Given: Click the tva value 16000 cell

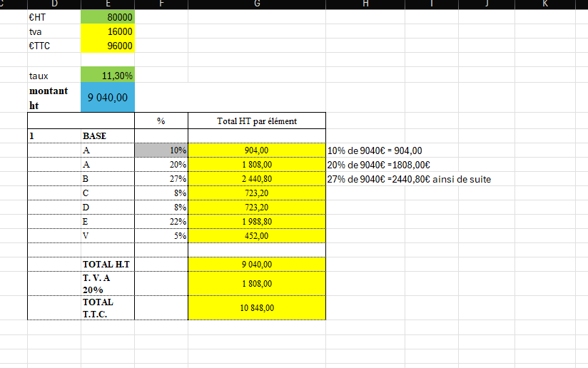Looking at the screenshot, I should click(107, 31).
